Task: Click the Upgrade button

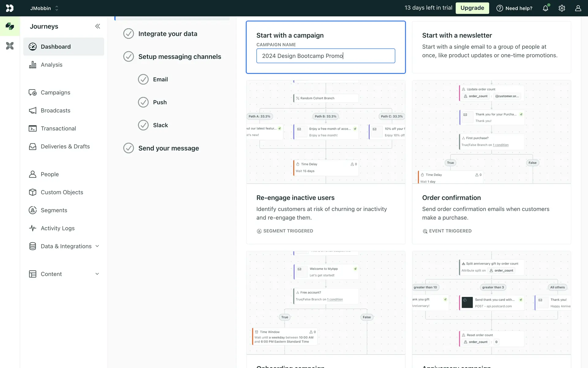Action: 472,8
